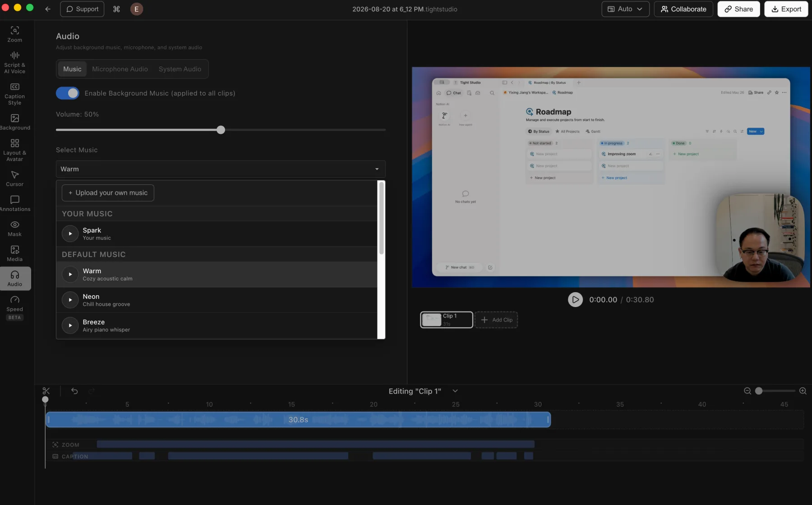This screenshot has width=812, height=505.
Task: Open Script & AI Voice panel
Action: 14,62
